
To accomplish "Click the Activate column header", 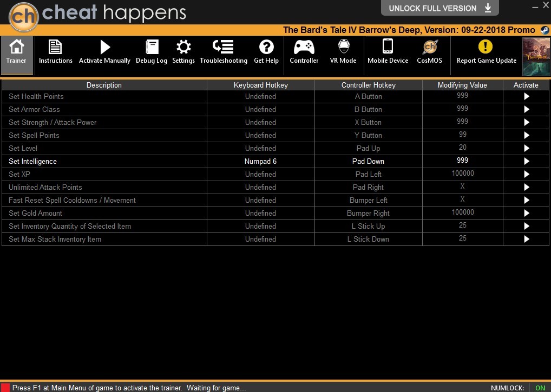I will pos(526,85).
